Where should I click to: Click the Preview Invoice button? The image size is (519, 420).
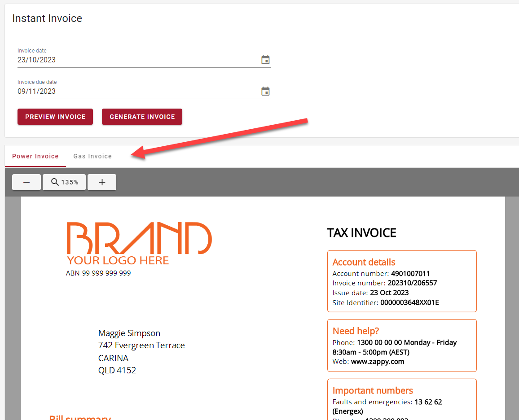click(55, 116)
